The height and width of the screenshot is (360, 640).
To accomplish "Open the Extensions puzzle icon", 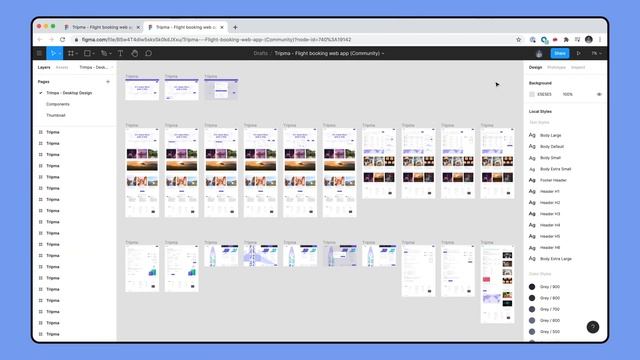I will click(566, 40).
